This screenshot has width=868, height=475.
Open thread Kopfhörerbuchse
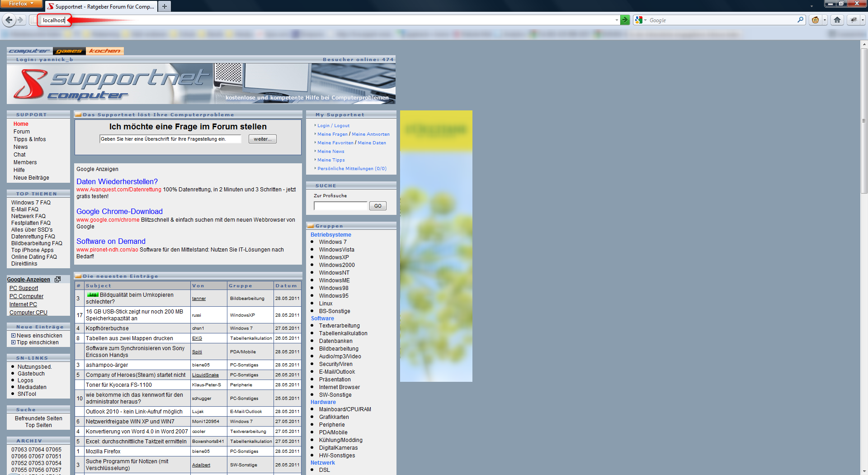click(107, 328)
